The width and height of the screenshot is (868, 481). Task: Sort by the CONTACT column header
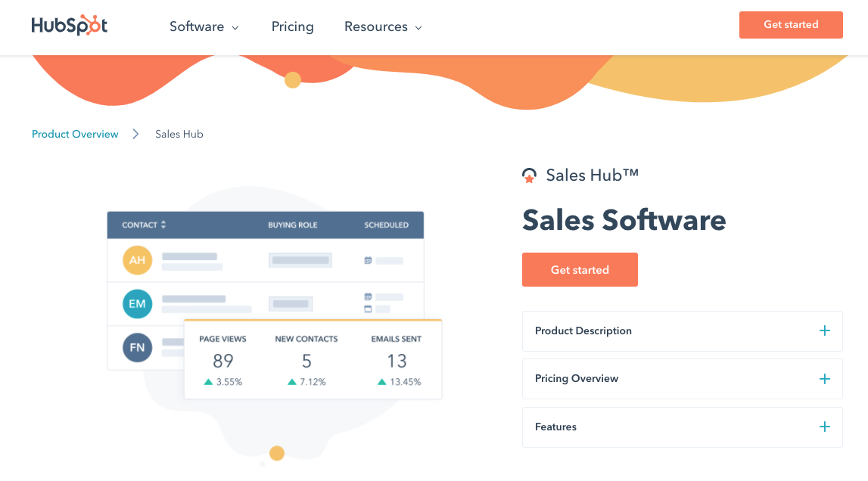point(144,225)
